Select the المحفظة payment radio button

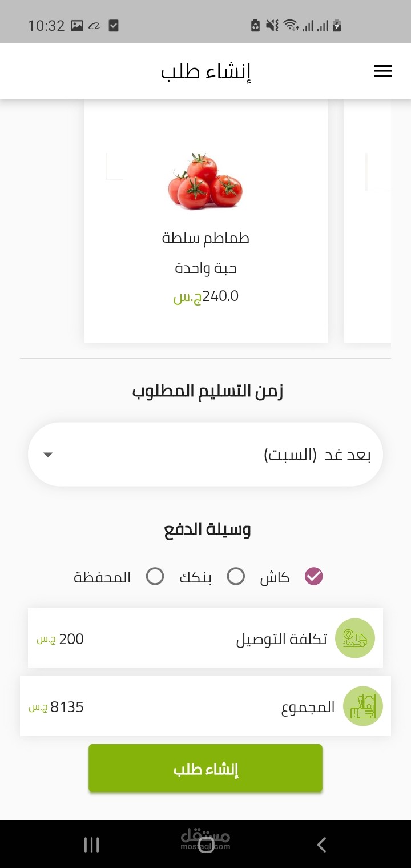coord(155,577)
